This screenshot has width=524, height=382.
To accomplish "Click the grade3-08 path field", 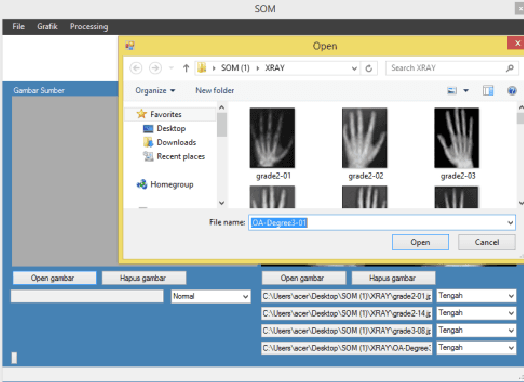I will (347, 331).
